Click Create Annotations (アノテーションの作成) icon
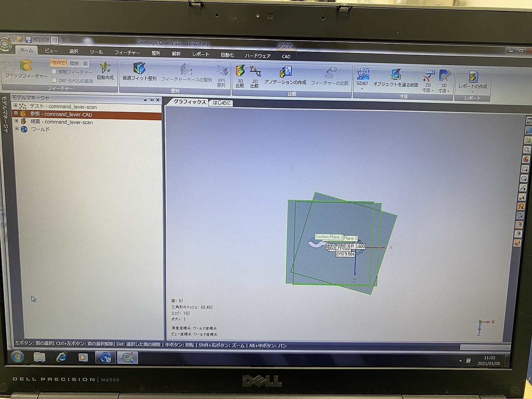The image size is (532, 399). [286, 72]
